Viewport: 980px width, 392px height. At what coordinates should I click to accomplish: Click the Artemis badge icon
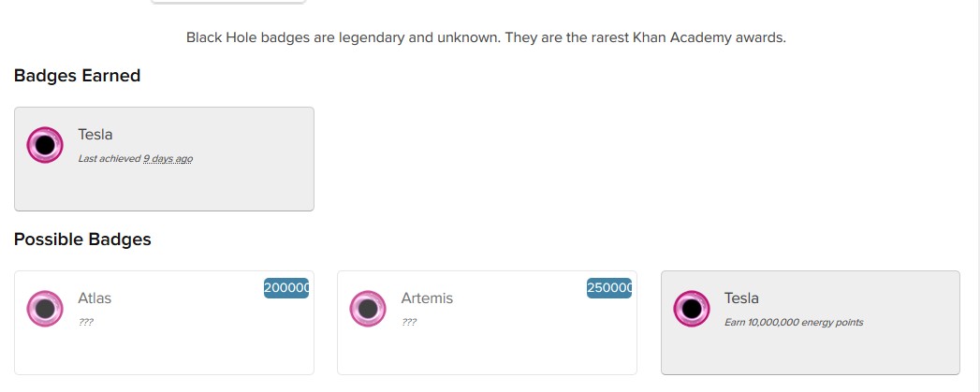pyautogui.click(x=368, y=309)
